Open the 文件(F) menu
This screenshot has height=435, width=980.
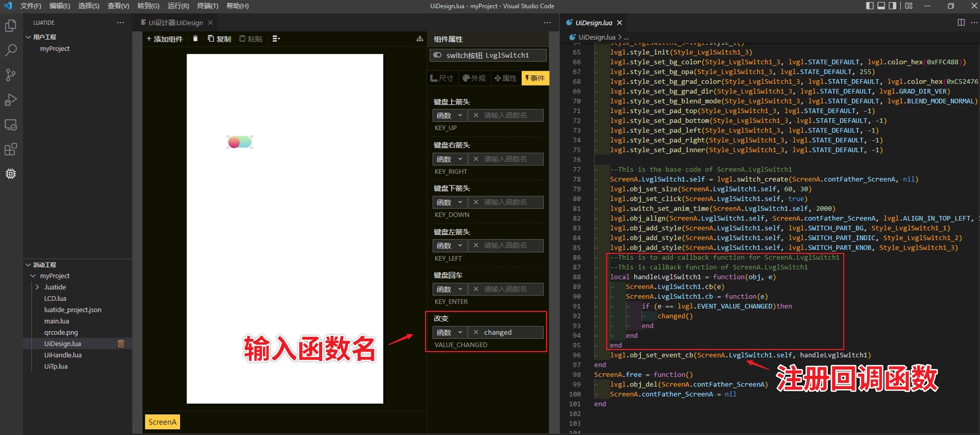click(x=31, y=6)
